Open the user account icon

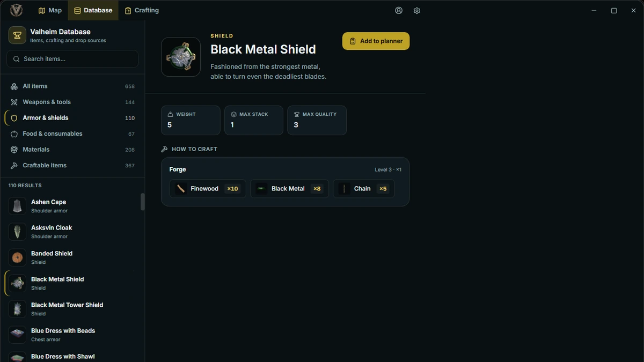tap(399, 10)
